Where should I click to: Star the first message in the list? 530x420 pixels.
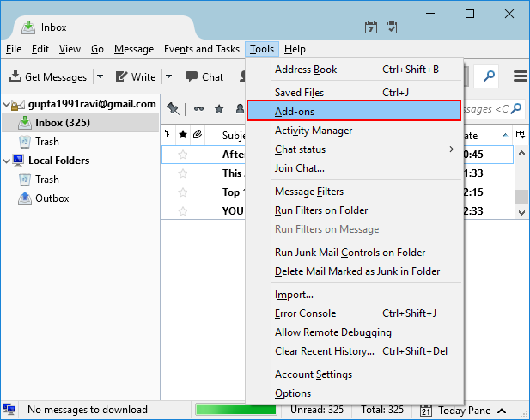click(x=182, y=155)
